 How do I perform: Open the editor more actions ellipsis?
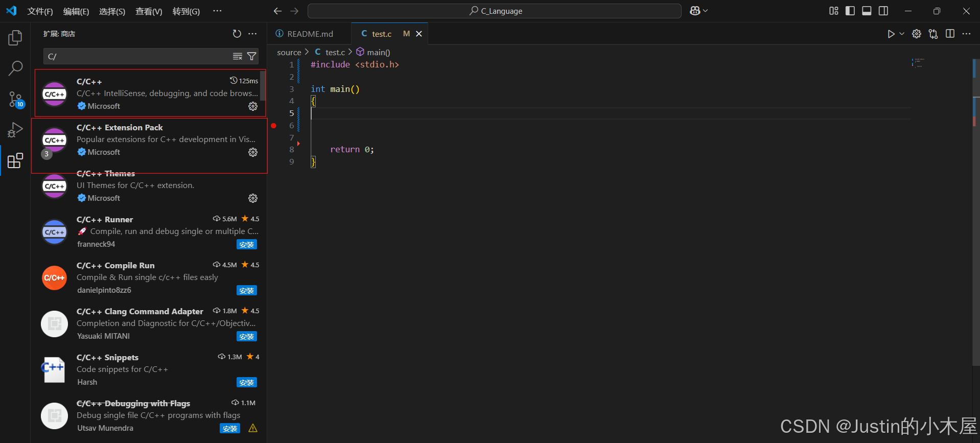(x=966, y=34)
